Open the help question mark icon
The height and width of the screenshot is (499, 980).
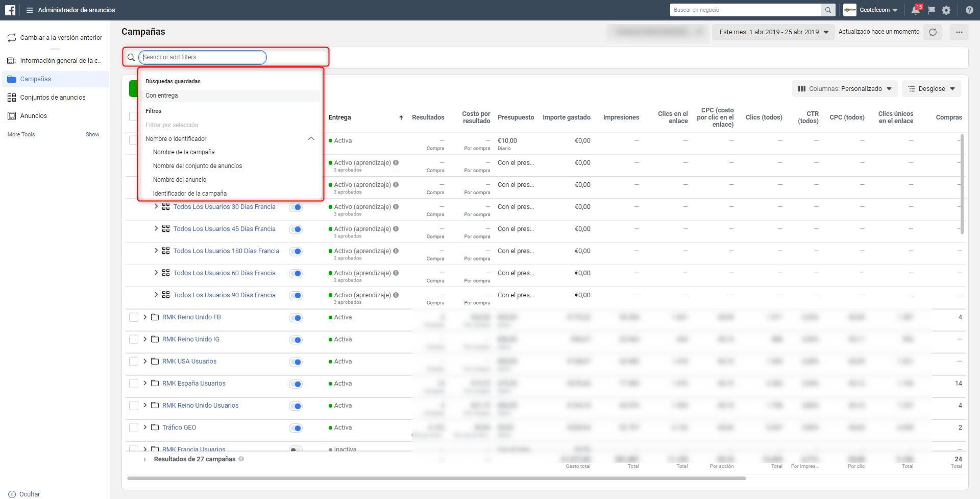969,10
